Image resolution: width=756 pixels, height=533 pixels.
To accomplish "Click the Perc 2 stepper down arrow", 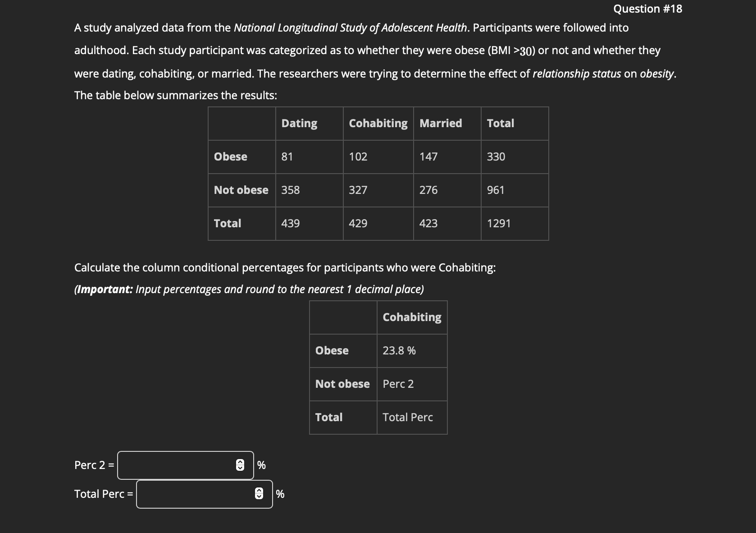I will [x=241, y=468].
